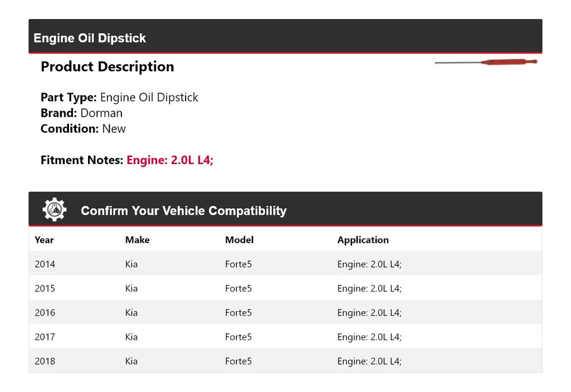Click the Part Type label
The height and width of the screenshot is (392, 571).
[x=67, y=97]
